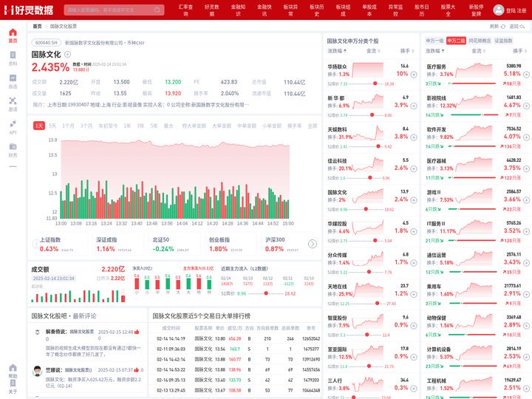Click the plus icon next to 国脉文化 title

[x=67, y=54]
